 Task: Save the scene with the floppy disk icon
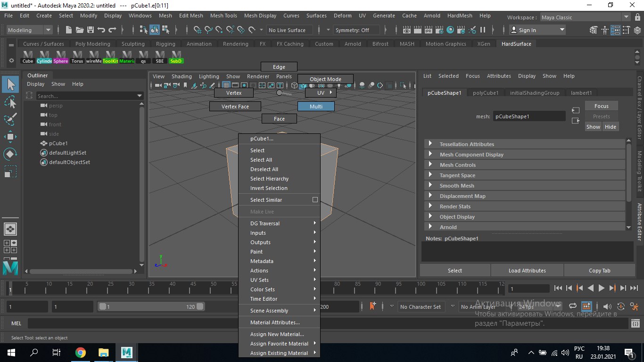pyautogui.click(x=90, y=30)
